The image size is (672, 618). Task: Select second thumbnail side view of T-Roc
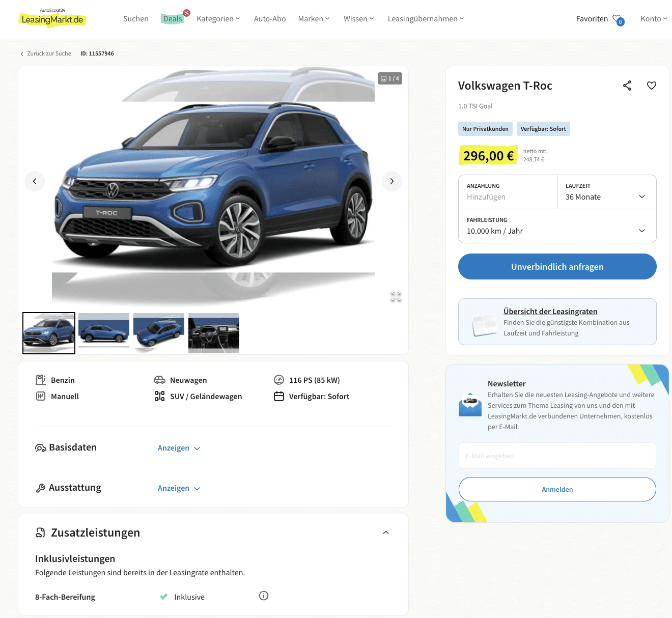tap(104, 333)
